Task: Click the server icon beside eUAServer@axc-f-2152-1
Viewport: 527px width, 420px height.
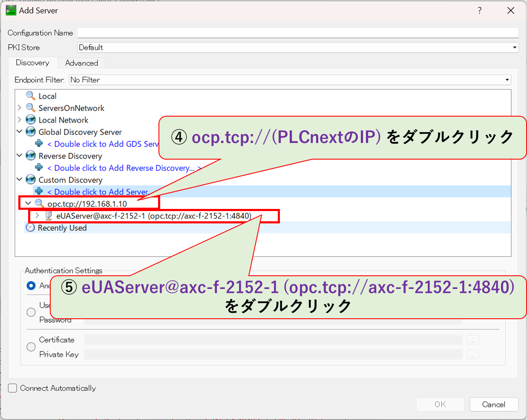Action: pos(48,216)
